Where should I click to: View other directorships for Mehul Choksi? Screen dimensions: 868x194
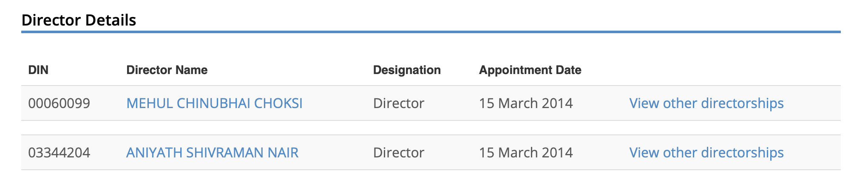pos(706,103)
